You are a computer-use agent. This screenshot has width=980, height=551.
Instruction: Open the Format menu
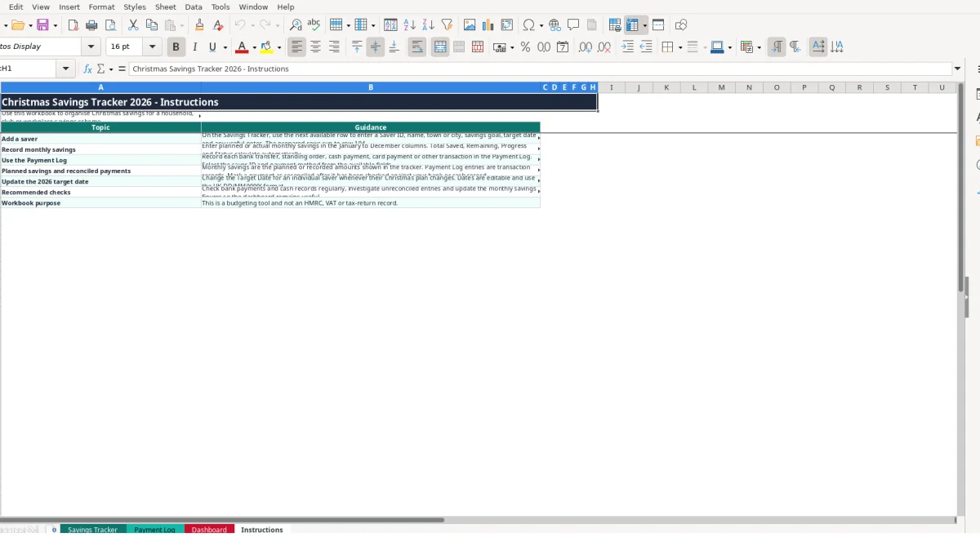point(101,7)
